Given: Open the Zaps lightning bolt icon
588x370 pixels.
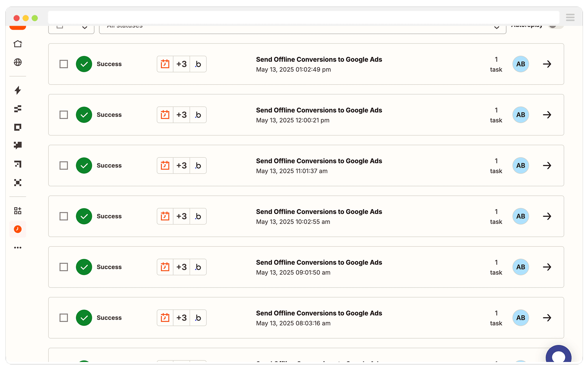Looking at the screenshot, I should click(x=18, y=90).
